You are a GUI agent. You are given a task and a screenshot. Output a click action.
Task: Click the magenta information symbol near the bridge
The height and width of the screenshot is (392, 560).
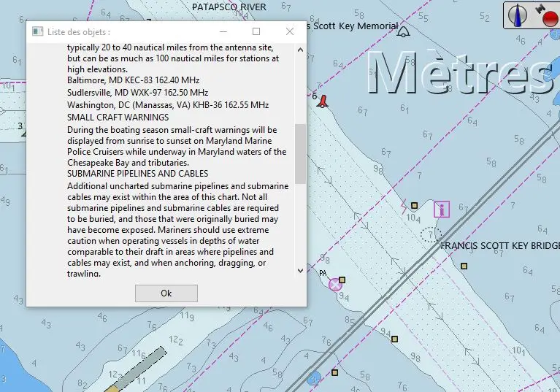[441, 210]
